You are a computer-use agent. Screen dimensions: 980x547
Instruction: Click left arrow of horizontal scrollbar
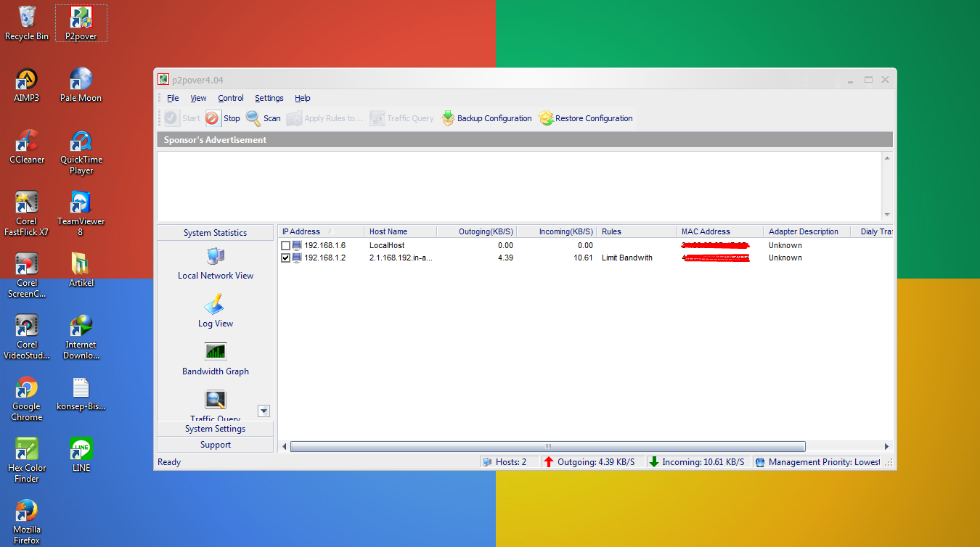[285, 446]
